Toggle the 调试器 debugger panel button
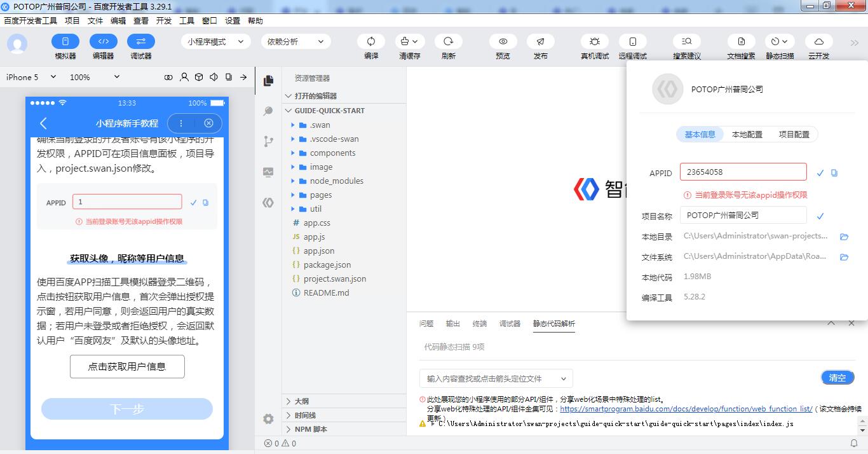The height and width of the screenshot is (454, 868). pyautogui.click(x=141, y=41)
